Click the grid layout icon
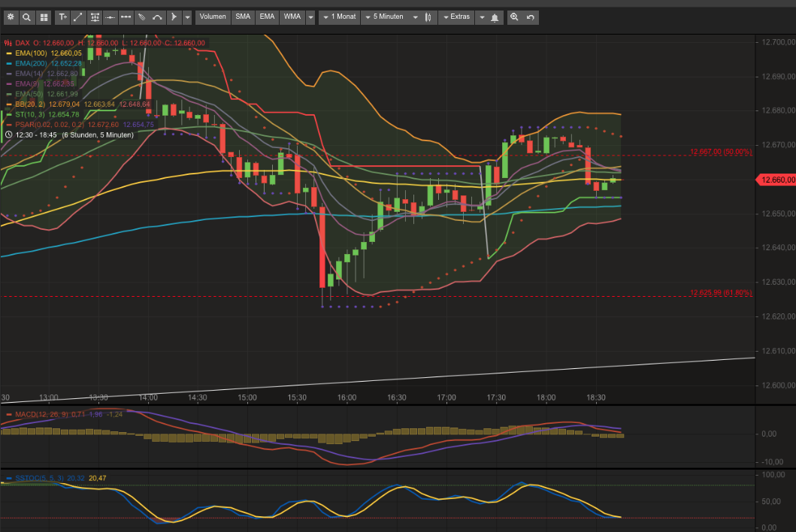 click(x=44, y=17)
